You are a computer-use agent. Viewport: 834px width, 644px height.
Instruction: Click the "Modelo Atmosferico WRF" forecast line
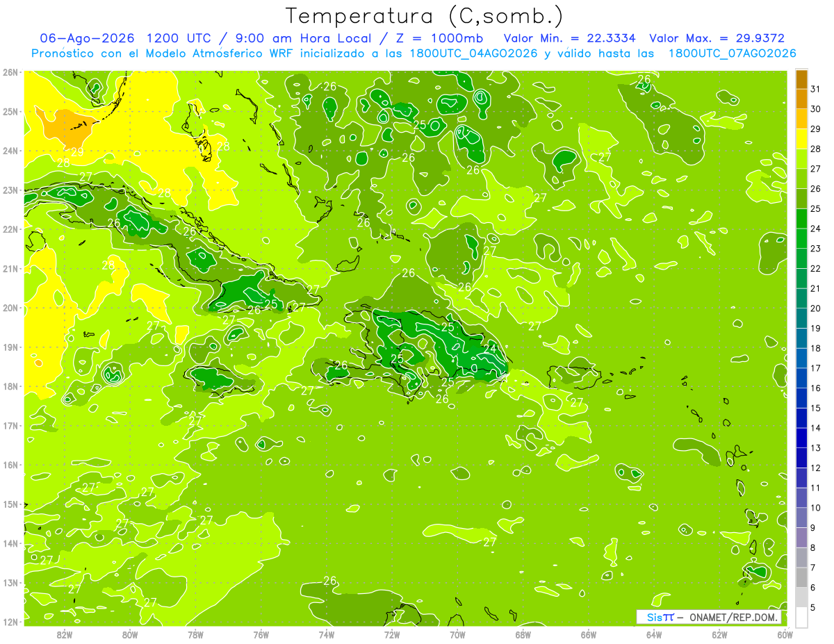(414, 53)
